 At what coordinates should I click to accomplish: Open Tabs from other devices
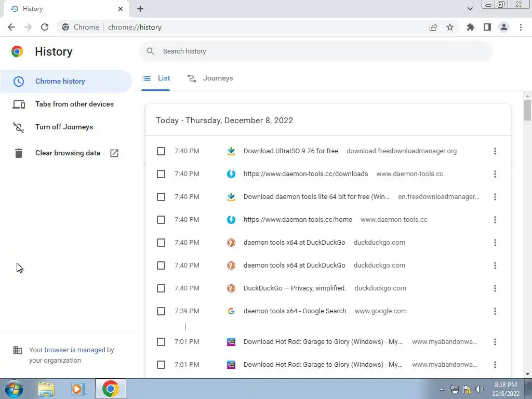66,104
